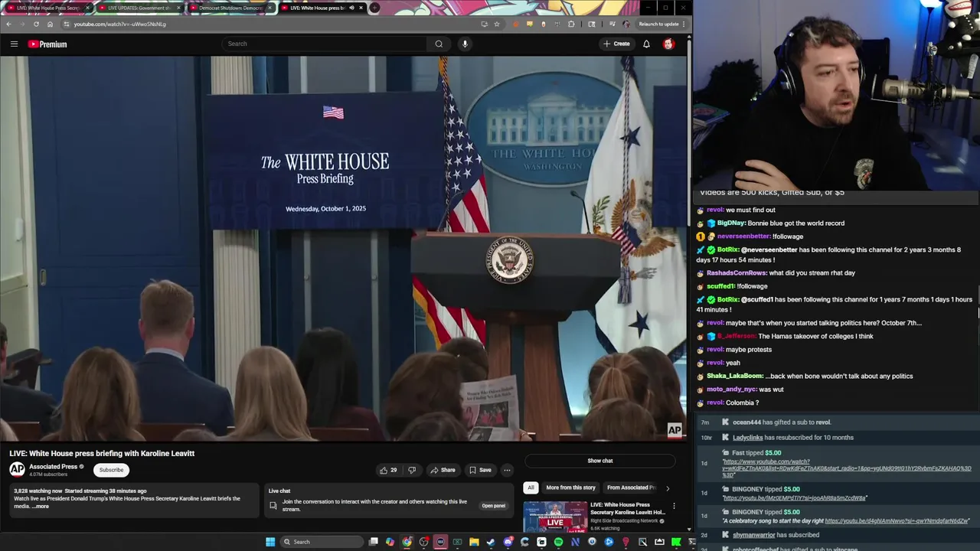Expand video description with ...more

click(41, 506)
